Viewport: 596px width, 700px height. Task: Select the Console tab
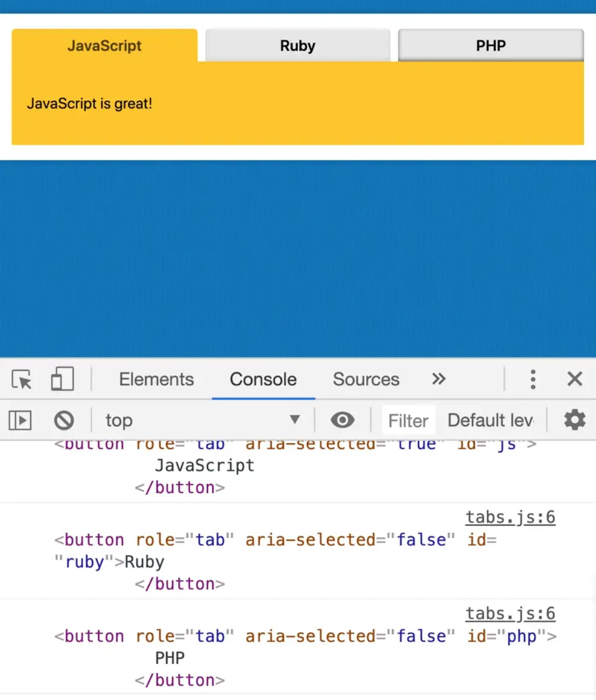pyautogui.click(x=263, y=379)
